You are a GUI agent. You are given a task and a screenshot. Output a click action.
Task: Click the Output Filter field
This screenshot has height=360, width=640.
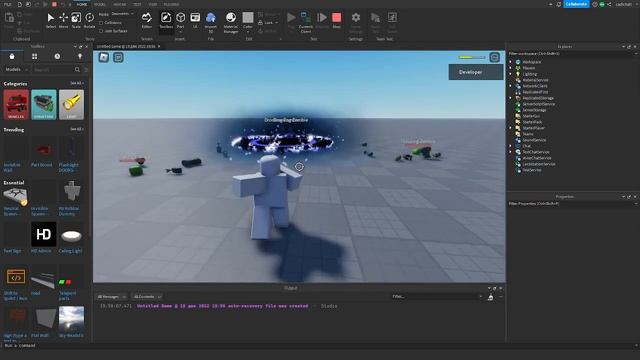click(x=437, y=297)
